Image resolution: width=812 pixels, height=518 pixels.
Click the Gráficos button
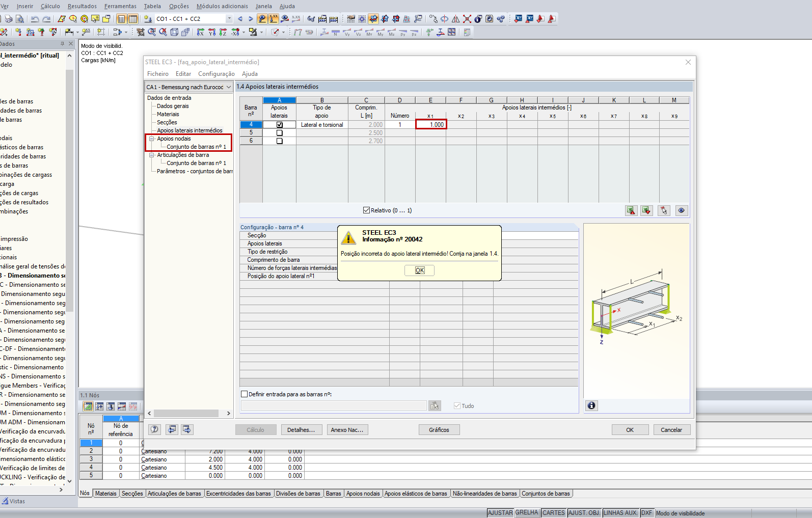tap(439, 430)
